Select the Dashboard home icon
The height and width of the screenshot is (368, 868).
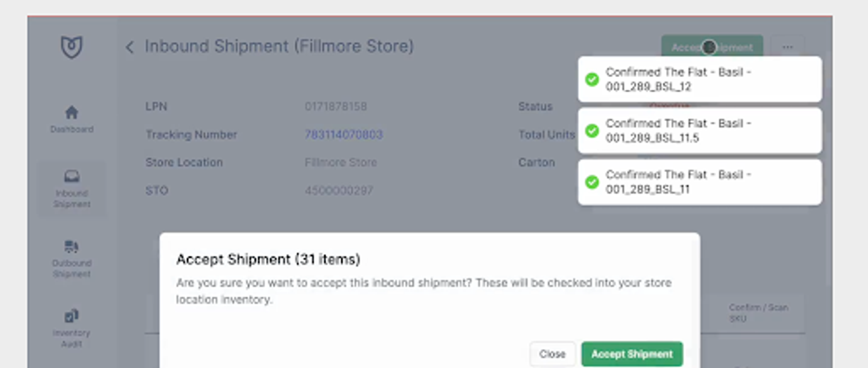coord(71,111)
